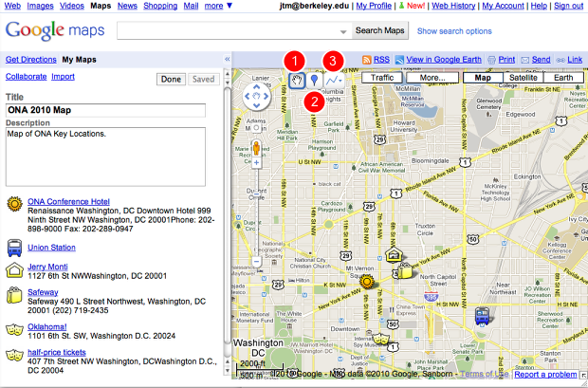
Task: Click the Saved button
Action: coord(204,79)
